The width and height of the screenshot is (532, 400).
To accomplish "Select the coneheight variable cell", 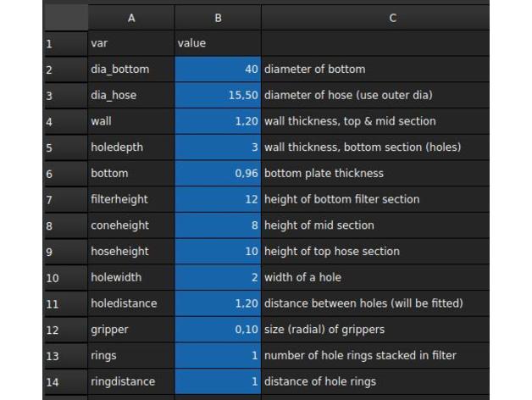I will [131, 225].
